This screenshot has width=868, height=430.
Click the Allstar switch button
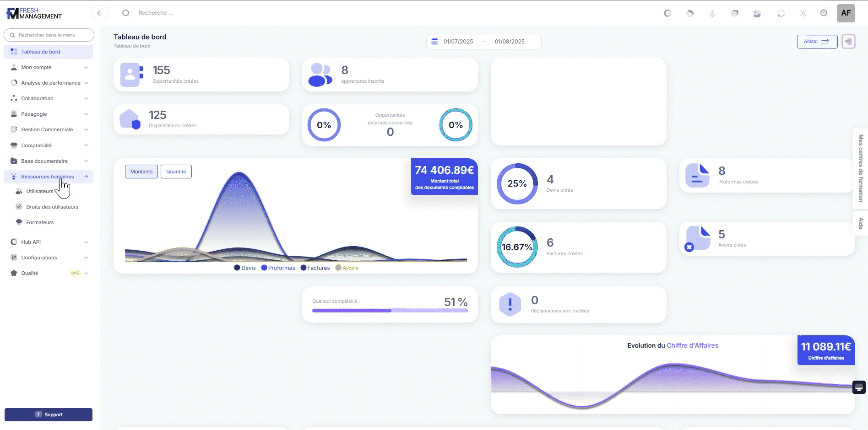click(817, 42)
